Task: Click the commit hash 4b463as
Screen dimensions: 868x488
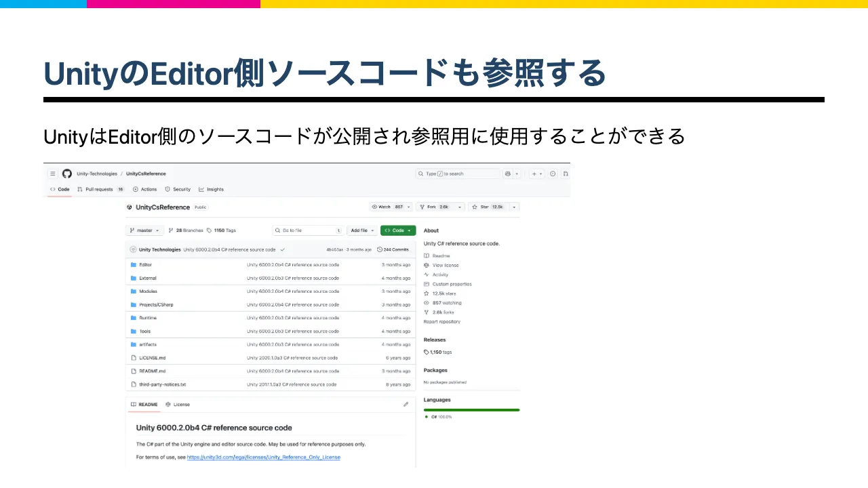Action: click(334, 249)
